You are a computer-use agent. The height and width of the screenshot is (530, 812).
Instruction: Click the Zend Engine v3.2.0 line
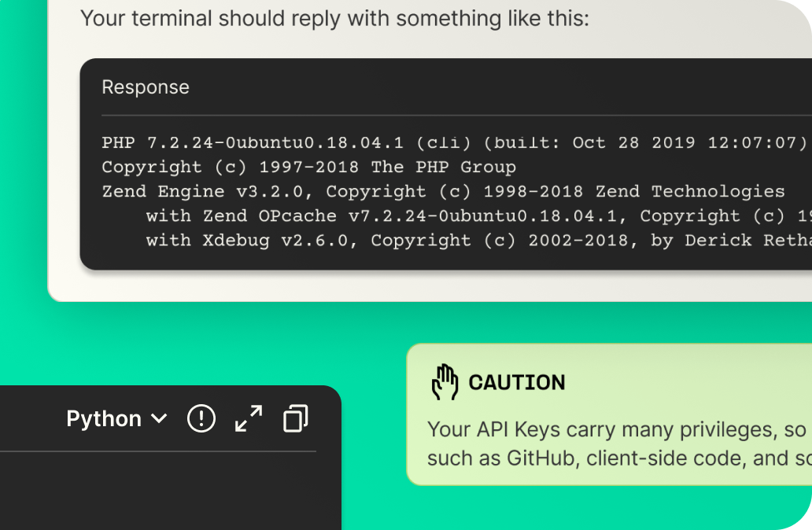[443, 192]
